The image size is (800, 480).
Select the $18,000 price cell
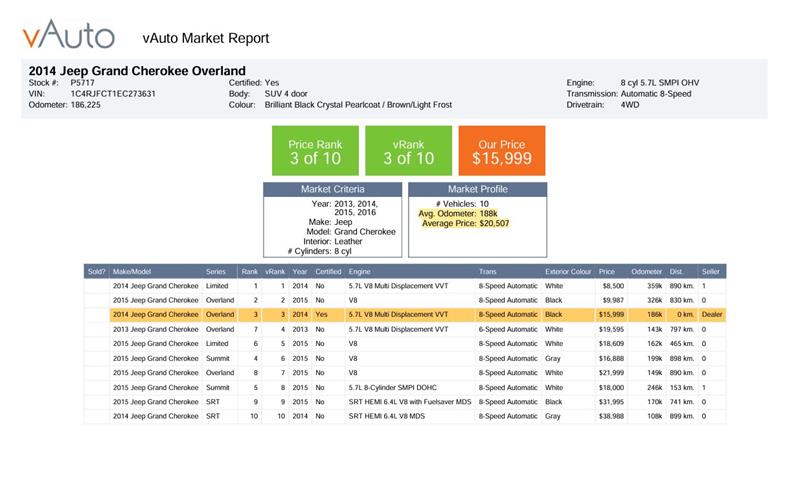click(x=611, y=388)
